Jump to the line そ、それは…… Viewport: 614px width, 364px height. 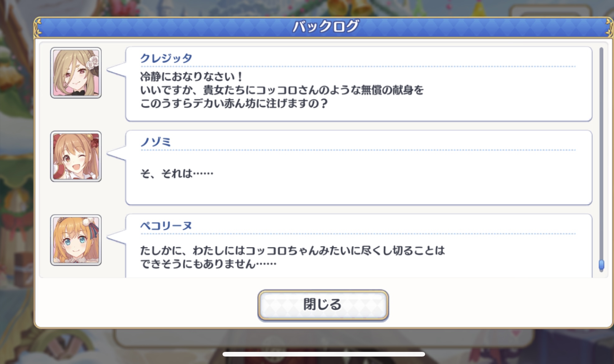pos(177,173)
